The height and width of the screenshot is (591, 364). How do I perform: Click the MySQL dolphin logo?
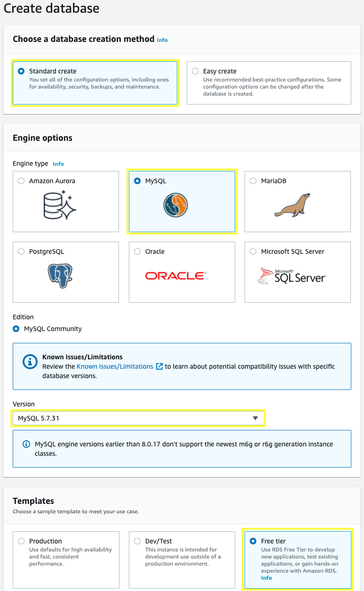coord(176,205)
